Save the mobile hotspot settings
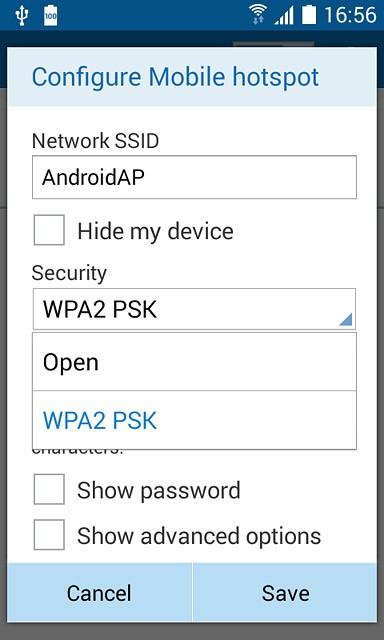 point(285,593)
